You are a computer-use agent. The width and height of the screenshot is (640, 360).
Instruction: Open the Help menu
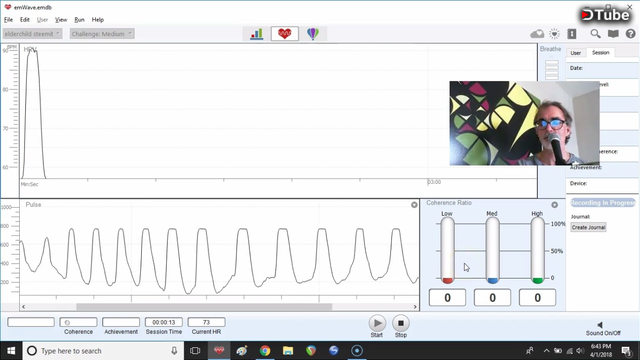point(98,20)
